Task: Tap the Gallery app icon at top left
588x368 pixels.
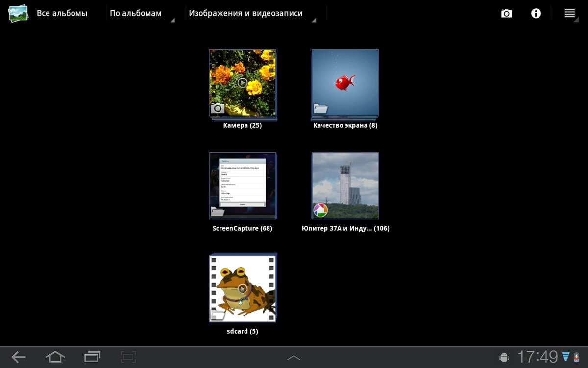Action: click(x=18, y=13)
